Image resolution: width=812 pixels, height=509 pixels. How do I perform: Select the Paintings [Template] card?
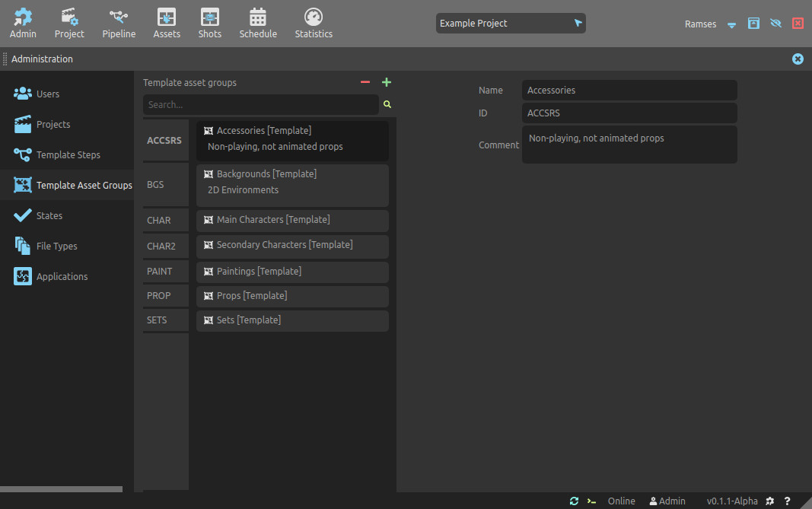pos(292,272)
